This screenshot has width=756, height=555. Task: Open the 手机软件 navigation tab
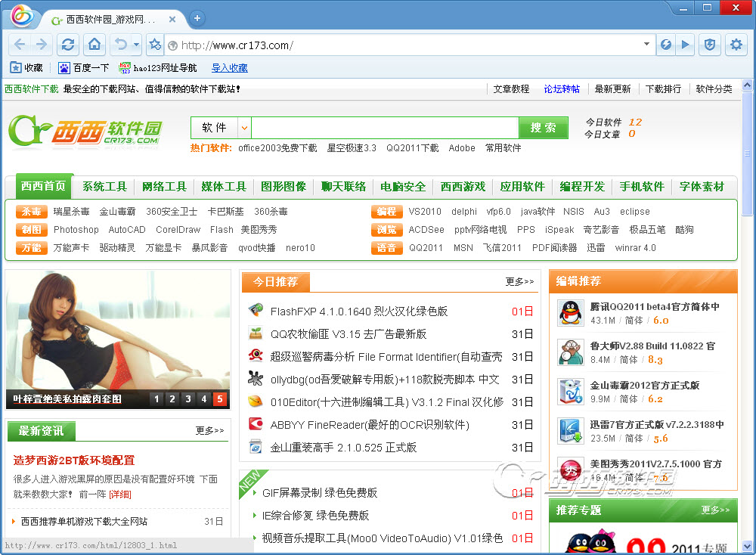point(642,187)
